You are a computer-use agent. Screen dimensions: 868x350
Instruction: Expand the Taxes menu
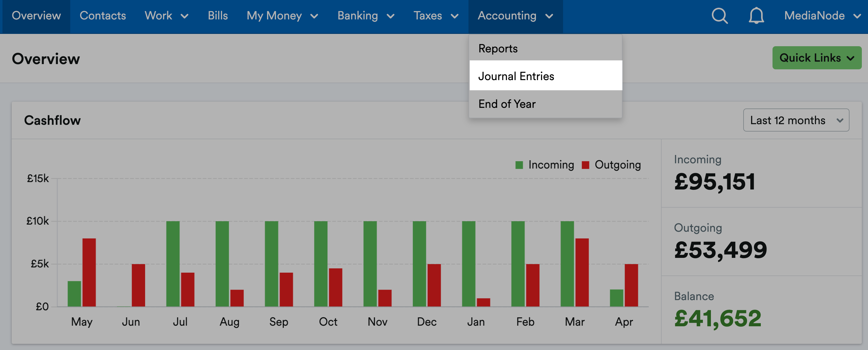[x=436, y=16]
